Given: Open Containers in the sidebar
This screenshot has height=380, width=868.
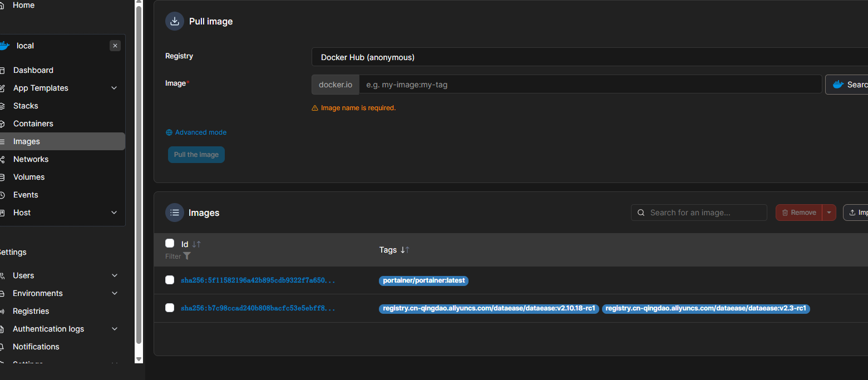Looking at the screenshot, I should coord(33,124).
